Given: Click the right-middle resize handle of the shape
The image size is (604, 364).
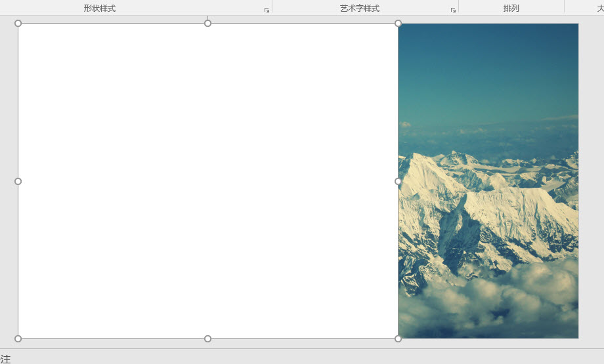Looking at the screenshot, I should pyautogui.click(x=398, y=181).
